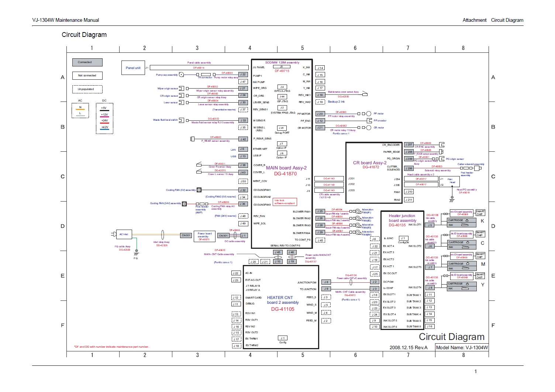Click the Not connected legend box
This screenshot has height=392, width=555.
click(x=87, y=76)
